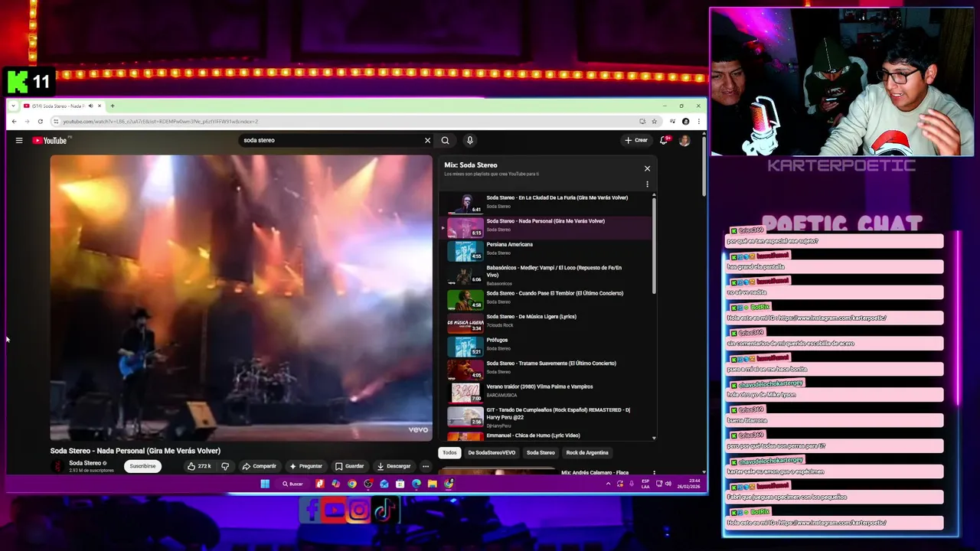980x551 pixels.
Task: Open the Soda Stereo channel avatar
Action: pos(57,466)
